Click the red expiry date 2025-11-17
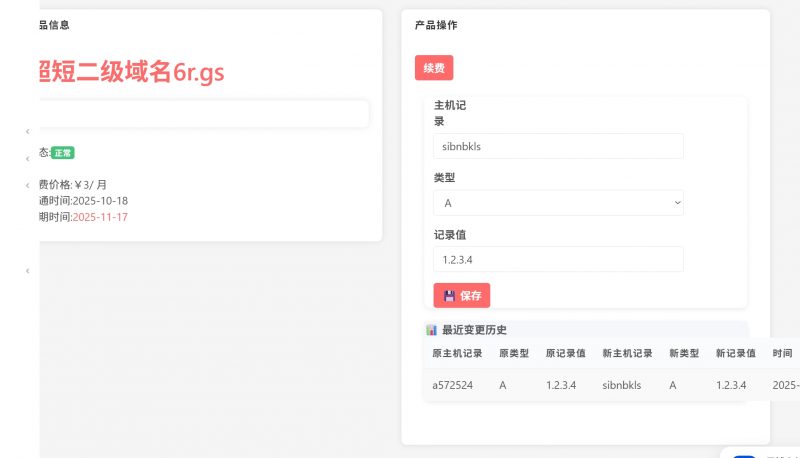This screenshot has height=458, width=800. (100, 217)
